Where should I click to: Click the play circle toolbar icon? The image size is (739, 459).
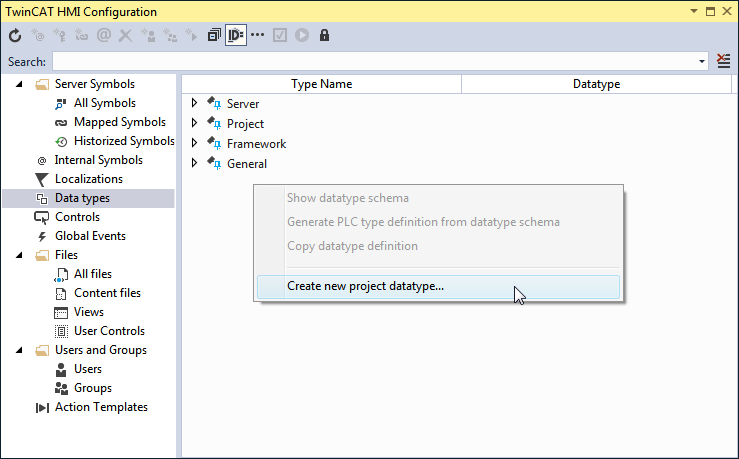tap(302, 35)
